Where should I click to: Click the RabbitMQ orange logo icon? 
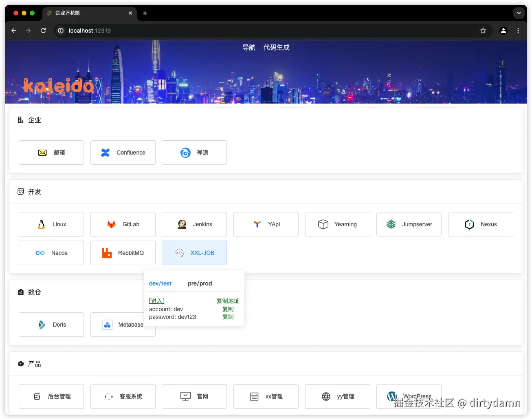tap(107, 253)
